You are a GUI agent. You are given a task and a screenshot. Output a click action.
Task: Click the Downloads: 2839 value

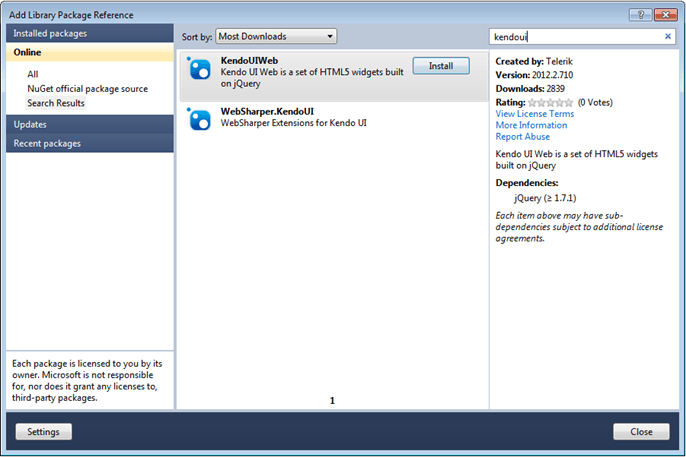pos(530,88)
